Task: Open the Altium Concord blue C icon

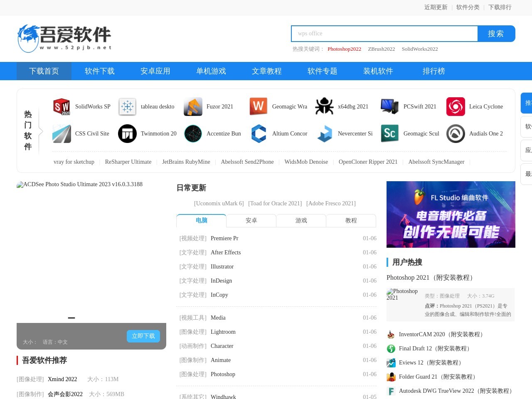Action: pyautogui.click(x=259, y=134)
